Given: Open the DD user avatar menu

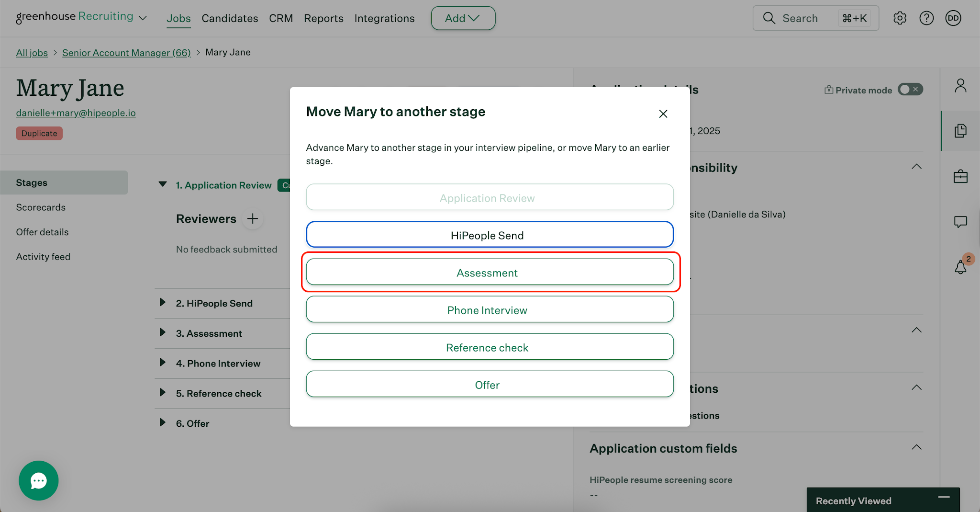Looking at the screenshot, I should click(953, 18).
